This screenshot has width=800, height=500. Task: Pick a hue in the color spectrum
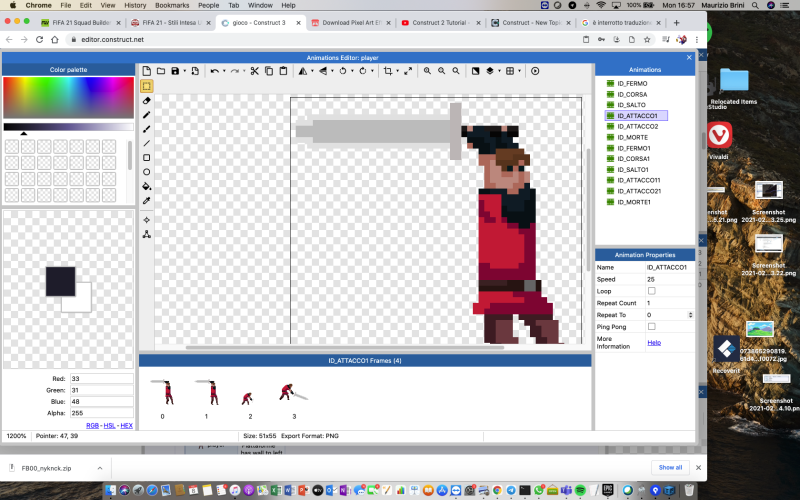(68, 97)
